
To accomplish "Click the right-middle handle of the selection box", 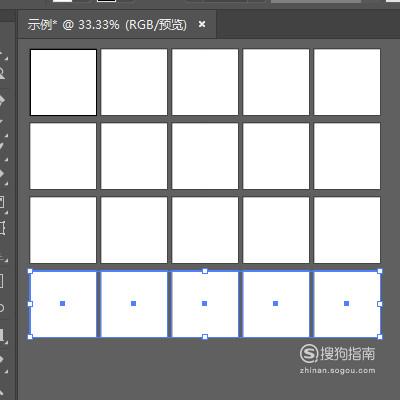I will 380,304.
